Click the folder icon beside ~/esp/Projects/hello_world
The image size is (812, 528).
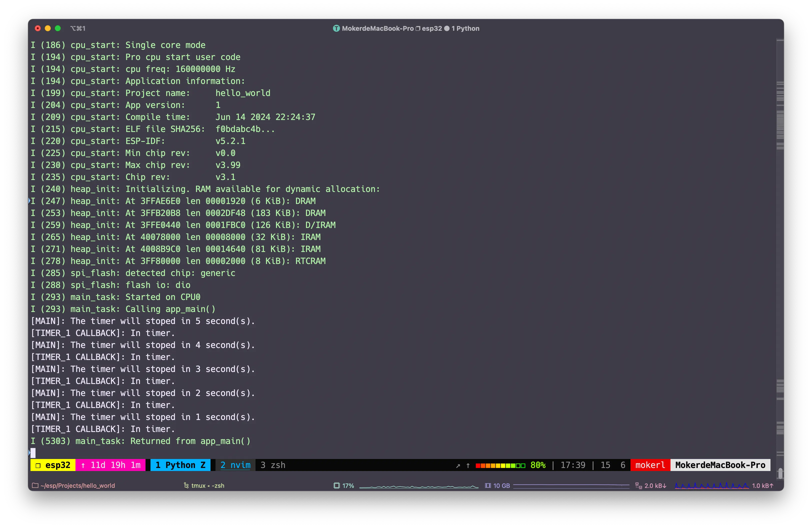click(x=35, y=485)
